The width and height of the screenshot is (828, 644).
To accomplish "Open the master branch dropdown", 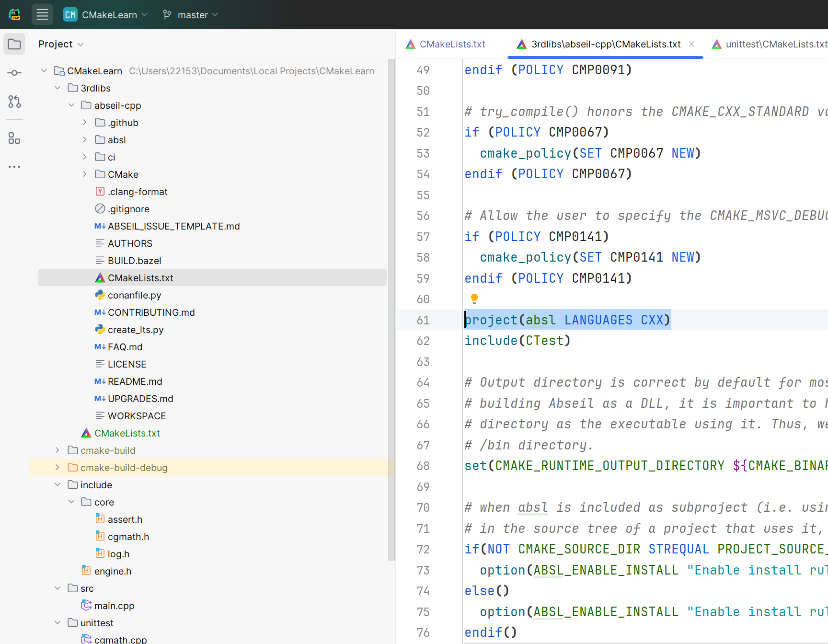I will click(x=191, y=14).
